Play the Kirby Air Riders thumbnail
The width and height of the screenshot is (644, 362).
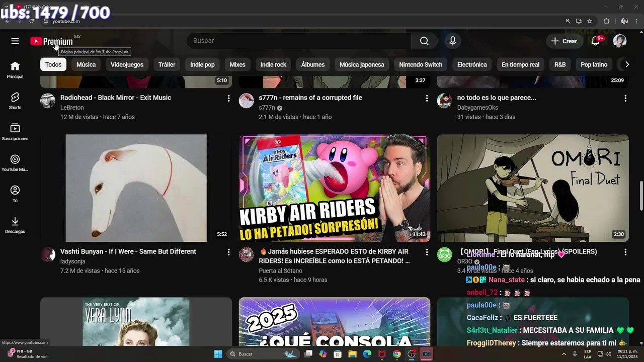tap(335, 188)
